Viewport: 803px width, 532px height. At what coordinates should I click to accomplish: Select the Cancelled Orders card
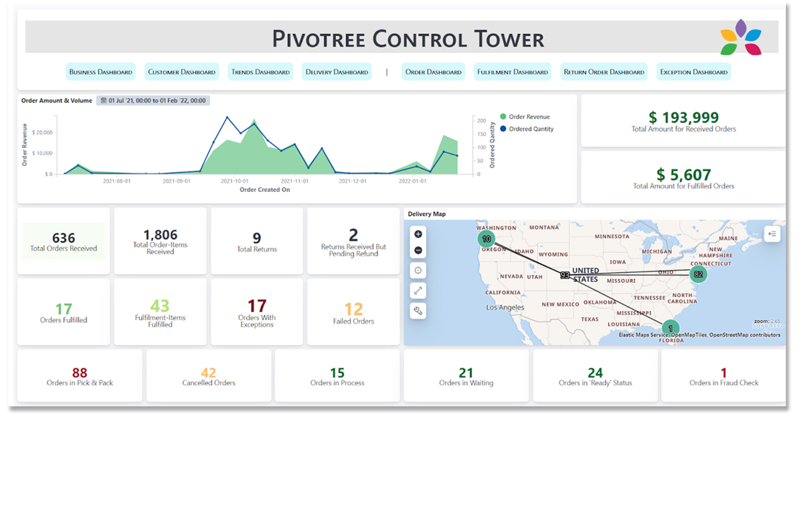[x=209, y=376]
